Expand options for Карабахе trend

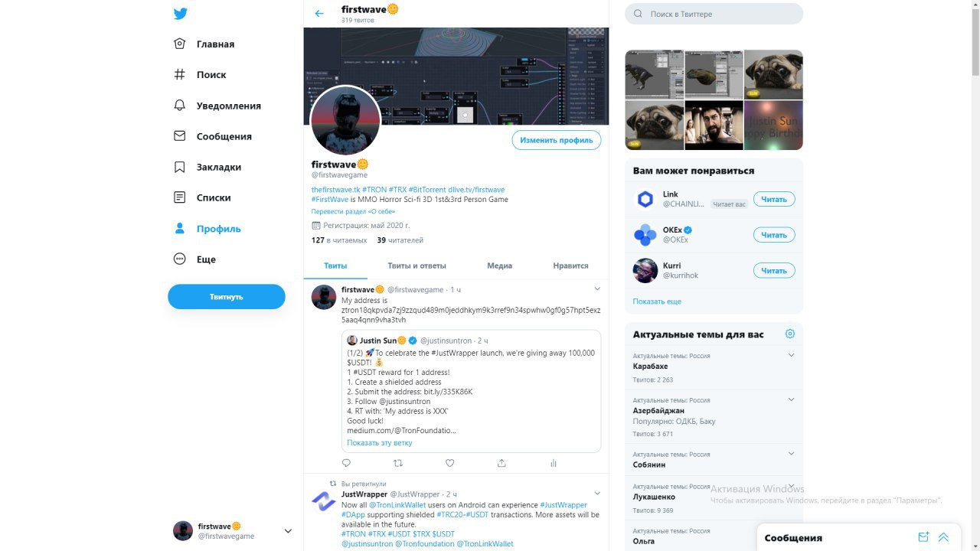[x=792, y=355]
